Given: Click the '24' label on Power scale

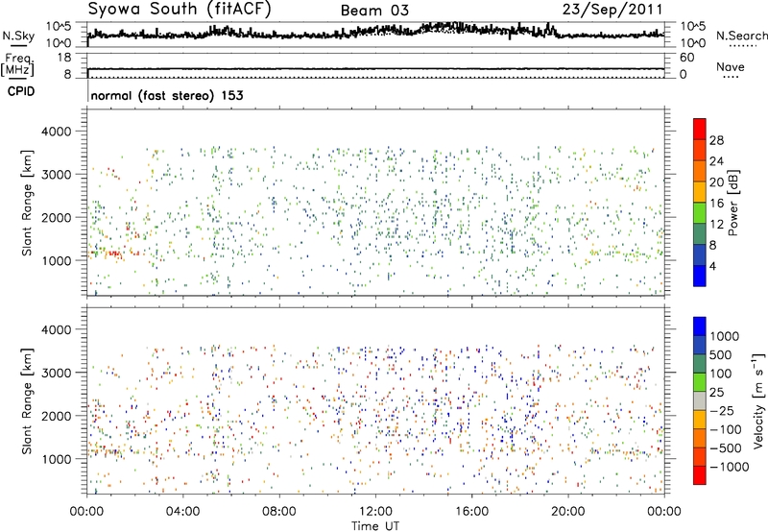Looking at the screenshot, I should (x=716, y=161).
